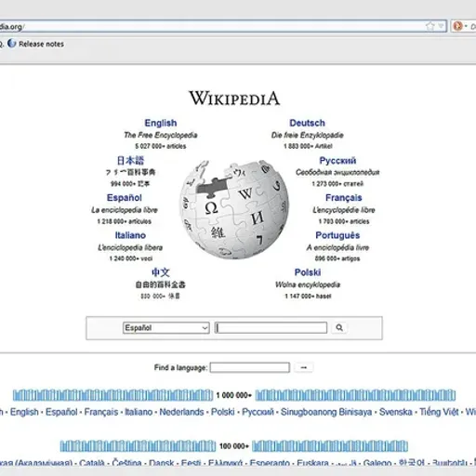Click the bookmark star icon in address bar
476x476 pixels.
pyautogui.click(x=430, y=26)
